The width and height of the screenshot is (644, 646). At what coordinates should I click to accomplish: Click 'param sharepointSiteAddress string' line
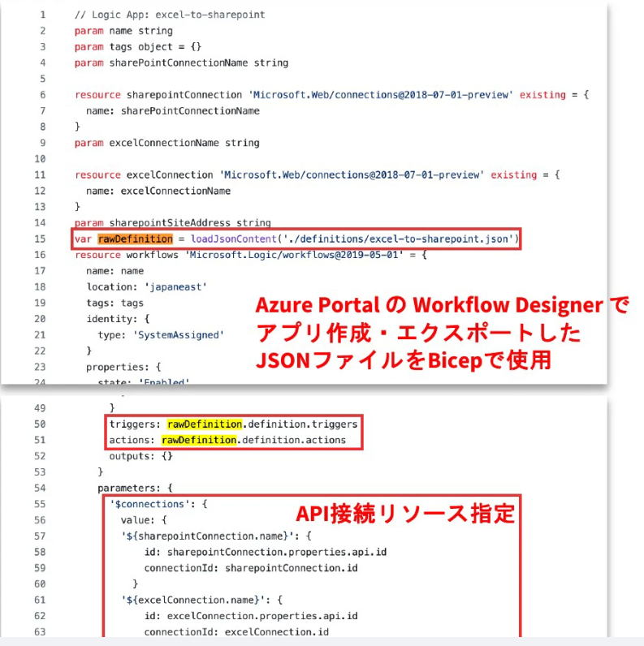tap(172, 223)
